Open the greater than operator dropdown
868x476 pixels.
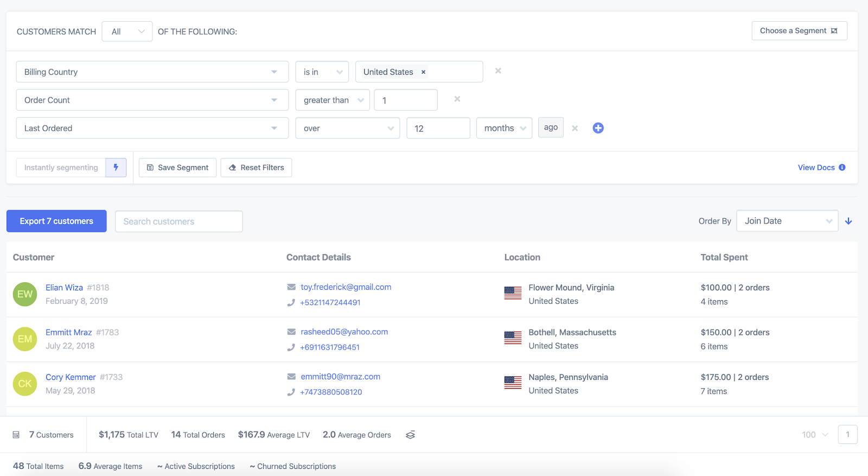333,100
